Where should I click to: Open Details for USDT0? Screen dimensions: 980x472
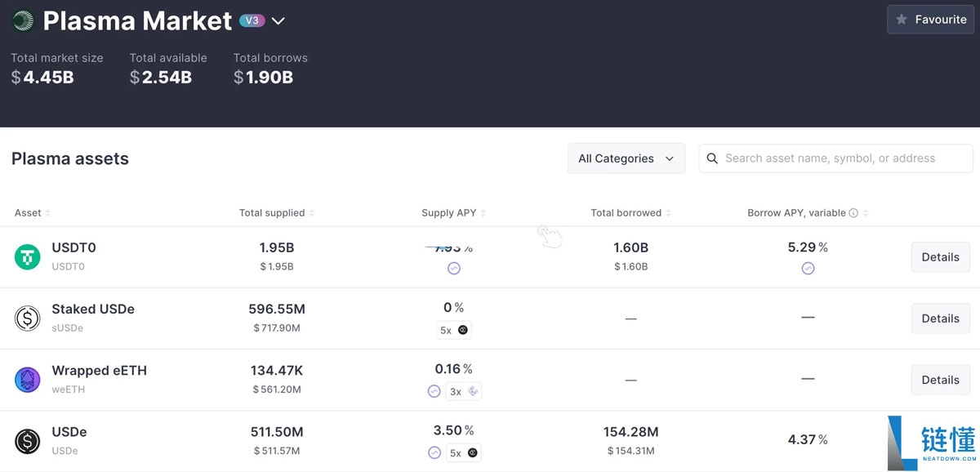[941, 257]
